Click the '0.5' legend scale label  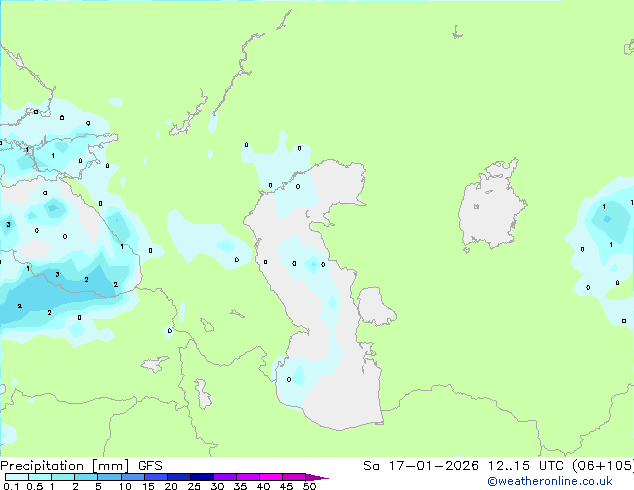(x=35, y=486)
